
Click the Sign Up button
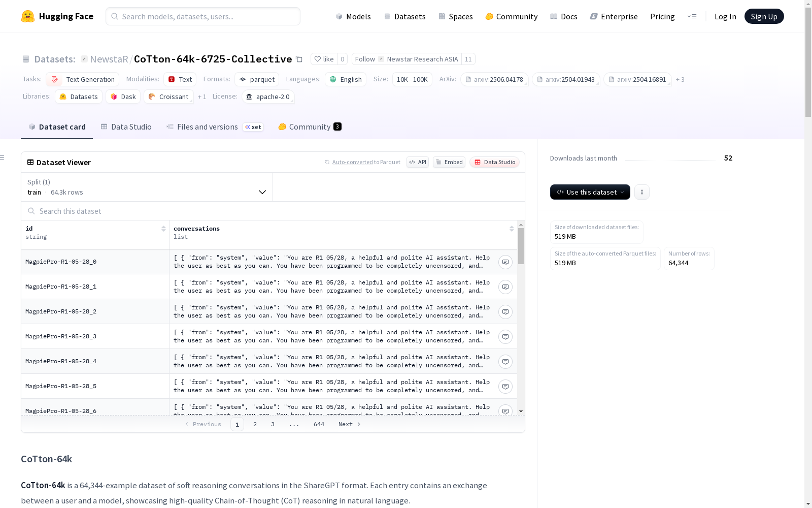(764, 16)
